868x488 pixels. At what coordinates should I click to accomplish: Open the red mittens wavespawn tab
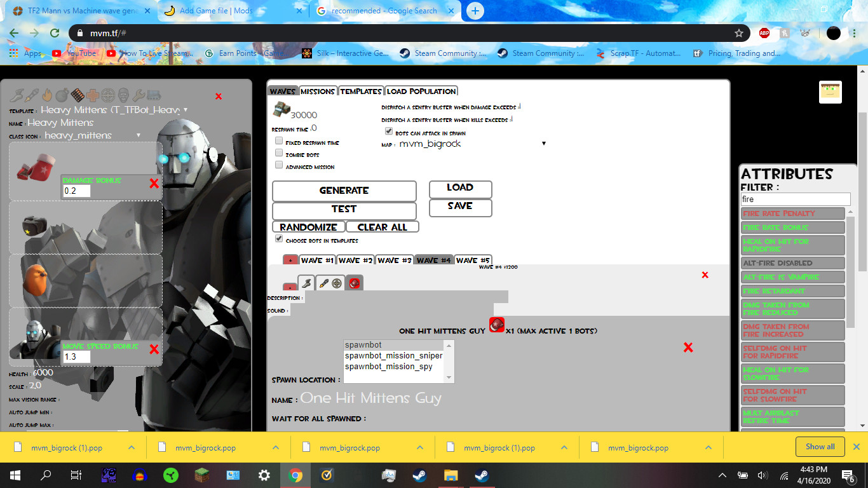click(x=354, y=283)
